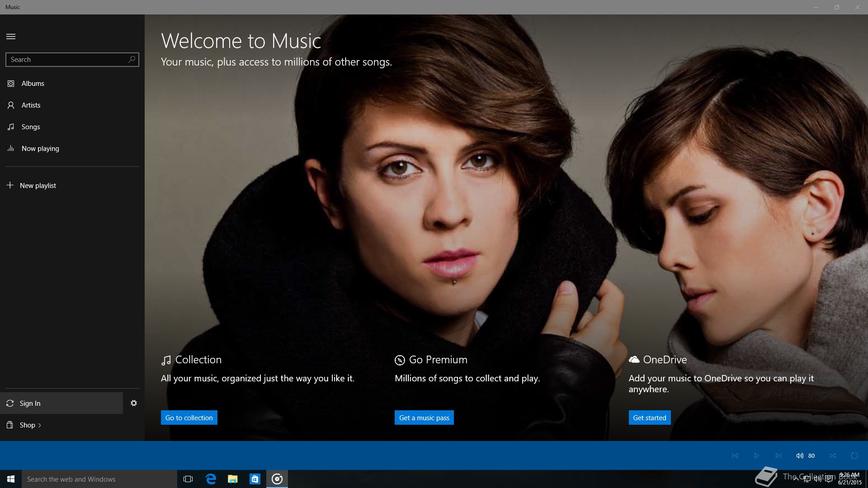Click the Welcome to Music heading

(x=241, y=41)
